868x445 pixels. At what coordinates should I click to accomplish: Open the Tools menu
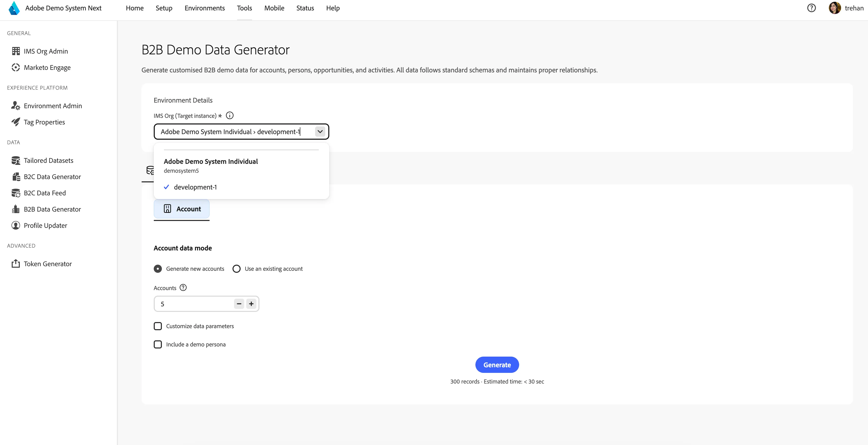tap(244, 8)
